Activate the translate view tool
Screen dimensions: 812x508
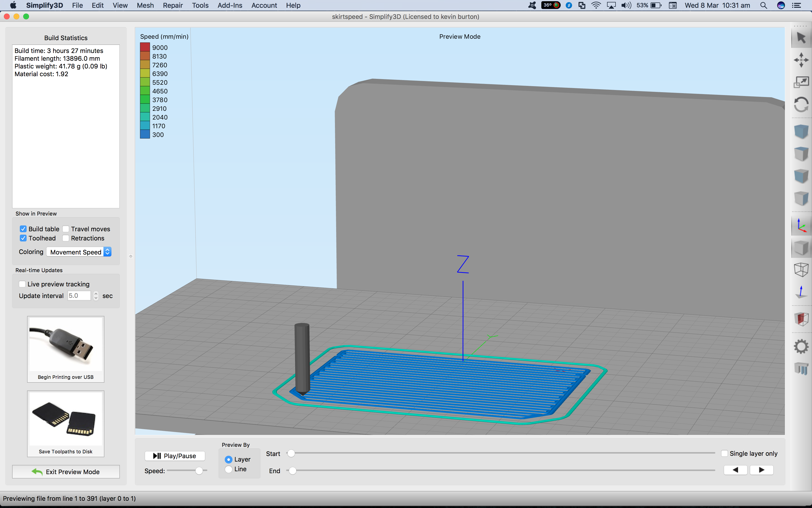point(801,60)
